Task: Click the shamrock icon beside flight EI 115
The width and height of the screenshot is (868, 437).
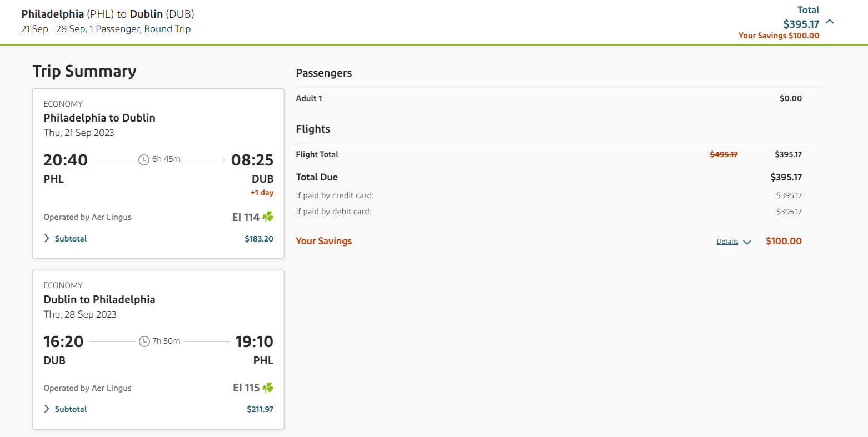Action: coord(268,388)
